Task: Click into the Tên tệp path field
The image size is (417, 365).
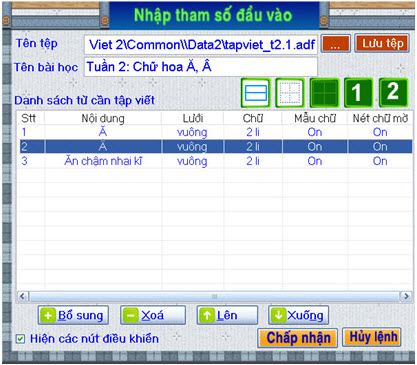Action: coord(201,44)
